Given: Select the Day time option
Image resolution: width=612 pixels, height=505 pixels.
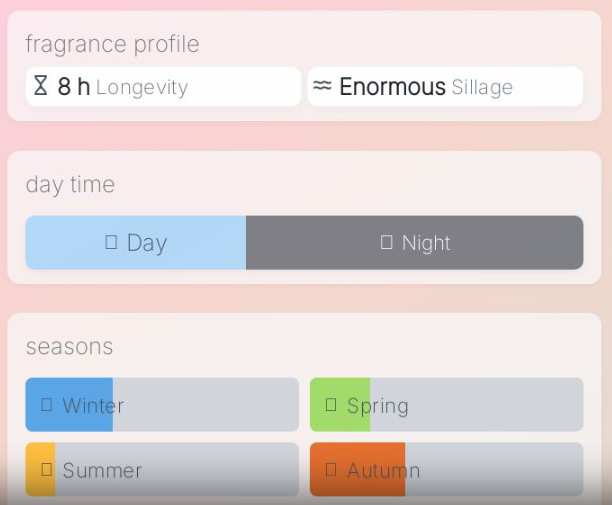Looking at the screenshot, I should pos(146,243).
